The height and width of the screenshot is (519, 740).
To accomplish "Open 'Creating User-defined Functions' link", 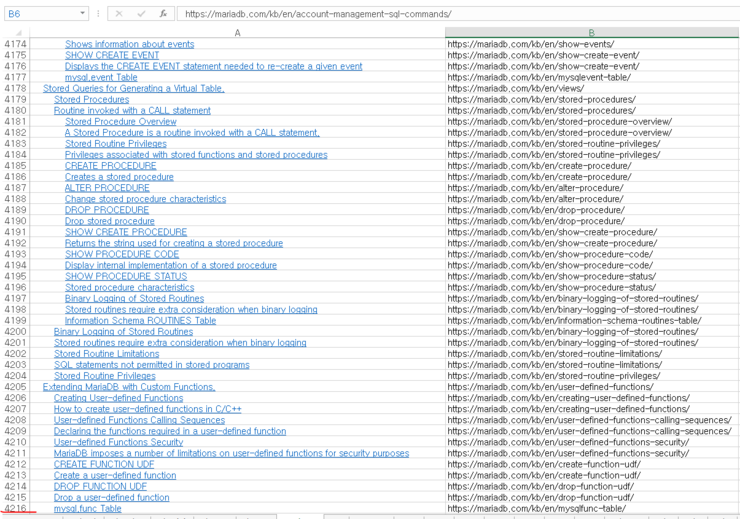I will pos(118,398).
